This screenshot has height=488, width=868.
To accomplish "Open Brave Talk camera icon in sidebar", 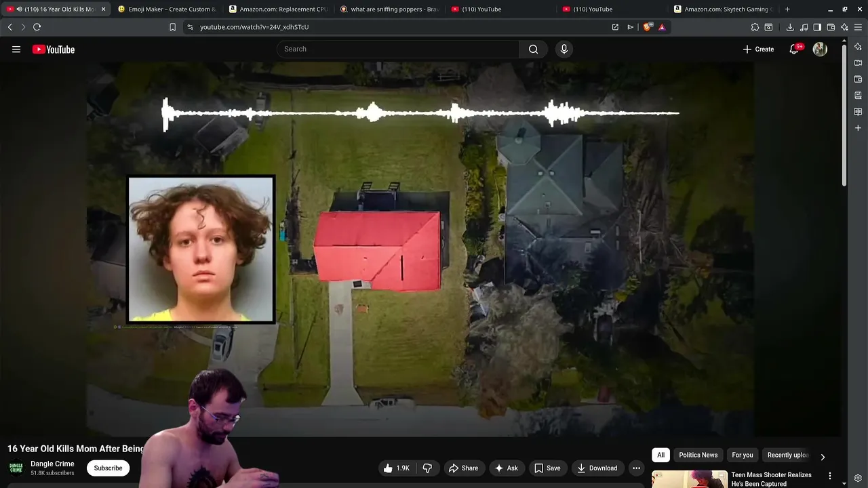I will tap(858, 63).
